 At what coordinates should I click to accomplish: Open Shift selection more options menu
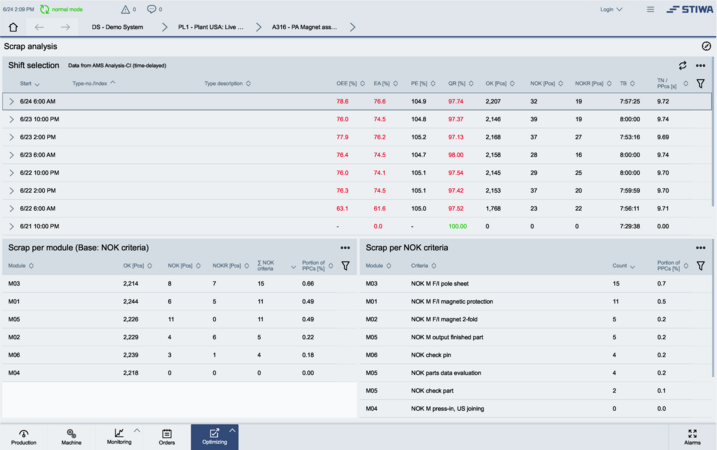[x=700, y=65]
